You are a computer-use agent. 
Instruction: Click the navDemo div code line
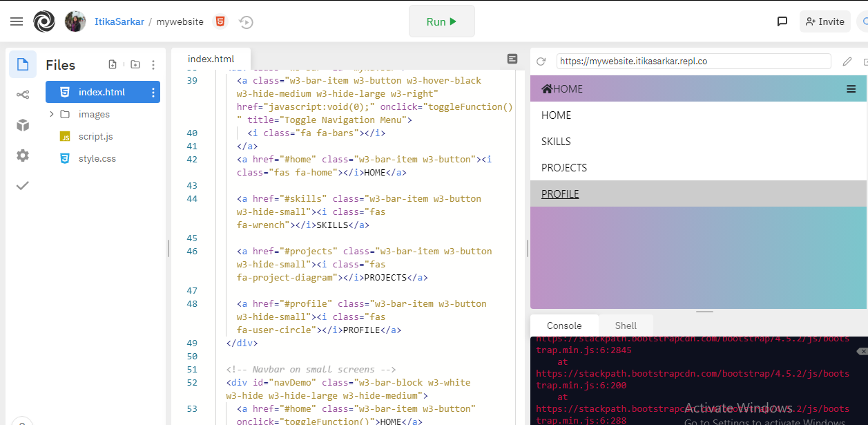click(348, 389)
